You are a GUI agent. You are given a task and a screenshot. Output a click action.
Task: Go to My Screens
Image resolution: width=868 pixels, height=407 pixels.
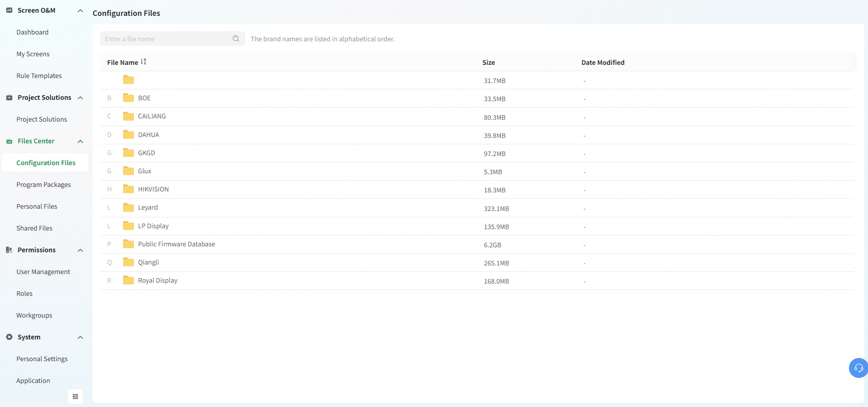[33, 54]
